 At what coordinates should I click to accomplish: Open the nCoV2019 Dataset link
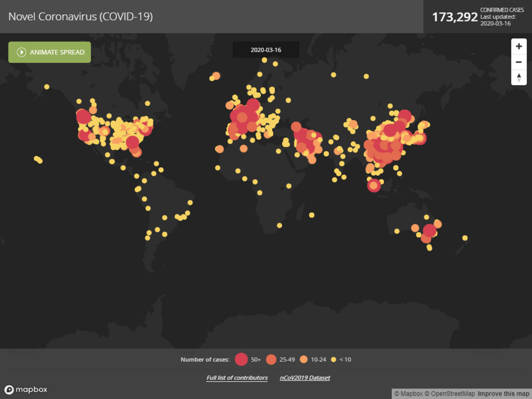click(305, 377)
